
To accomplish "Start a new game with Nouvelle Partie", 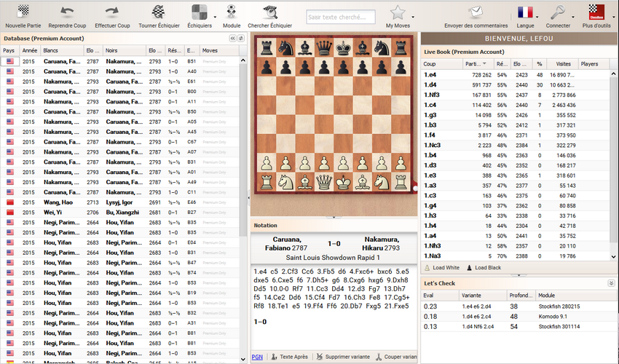I will pos(23,13).
